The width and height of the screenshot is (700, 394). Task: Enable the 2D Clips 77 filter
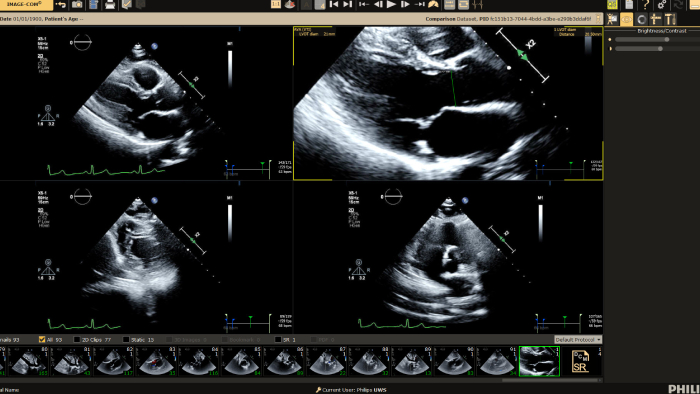coord(76,340)
